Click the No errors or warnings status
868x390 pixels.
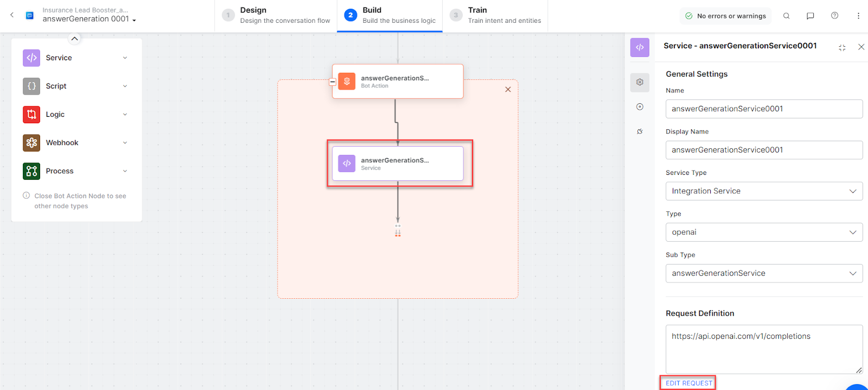point(726,16)
